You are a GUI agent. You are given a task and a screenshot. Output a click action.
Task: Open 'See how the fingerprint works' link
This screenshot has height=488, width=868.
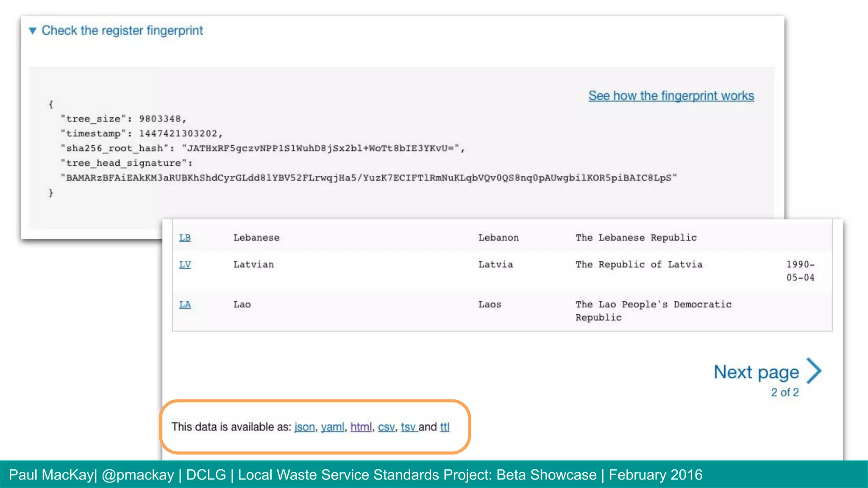(x=671, y=96)
